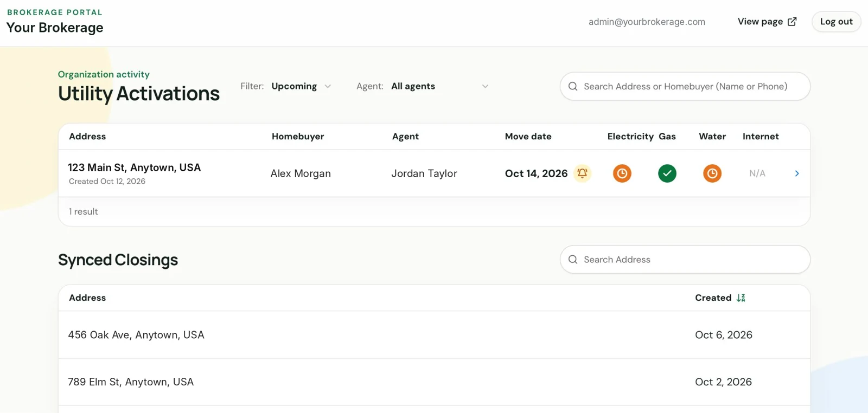Click the Electricity column header
The width and height of the screenshot is (868, 413).
tap(630, 137)
